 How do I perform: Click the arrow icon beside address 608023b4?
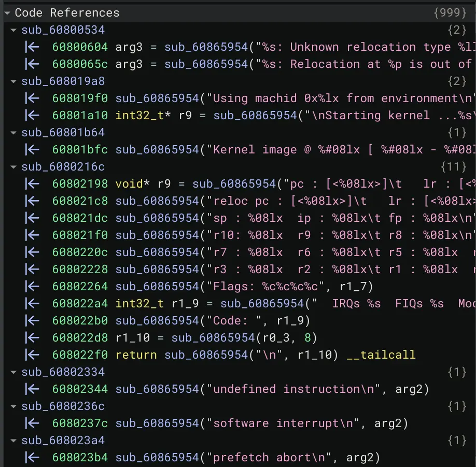click(x=33, y=458)
